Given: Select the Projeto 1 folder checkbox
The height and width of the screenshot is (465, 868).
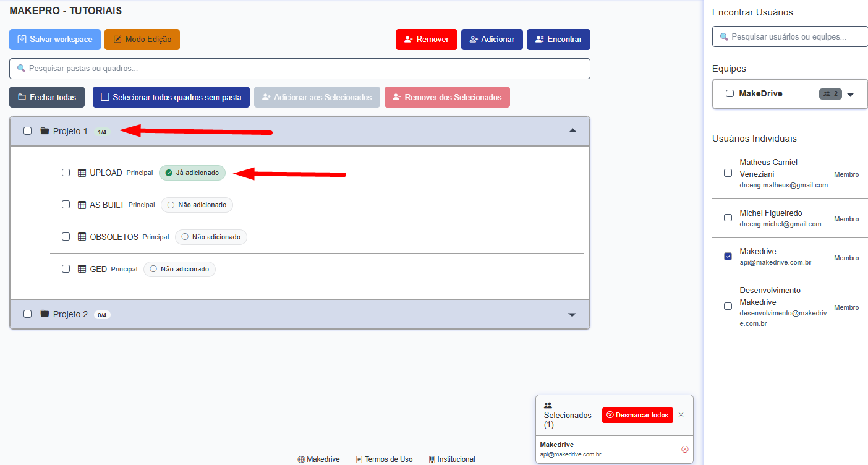Looking at the screenshot, I should [x=27, y=130].
